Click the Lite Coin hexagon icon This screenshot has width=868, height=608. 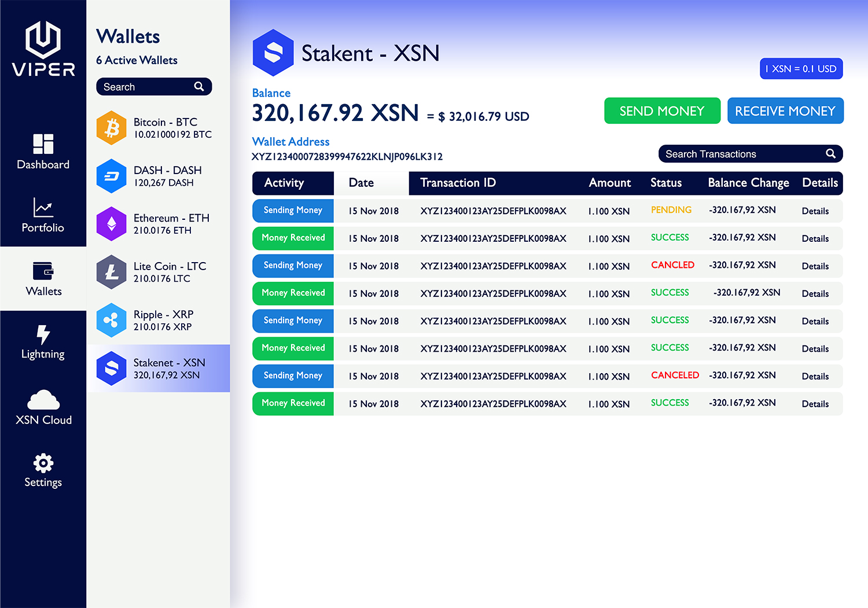(x=111, y=272)
